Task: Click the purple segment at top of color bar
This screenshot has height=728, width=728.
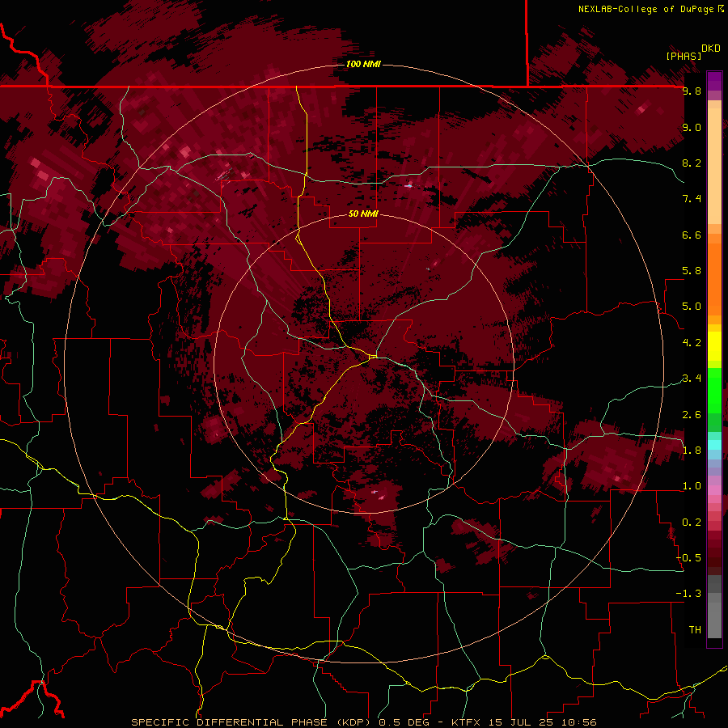Action: 714,81
